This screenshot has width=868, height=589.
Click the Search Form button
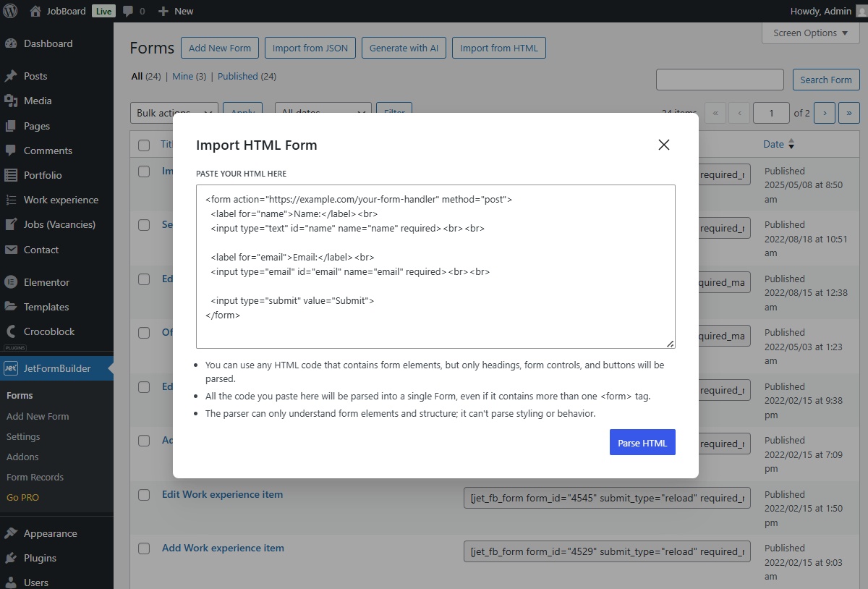pos(826,80)
